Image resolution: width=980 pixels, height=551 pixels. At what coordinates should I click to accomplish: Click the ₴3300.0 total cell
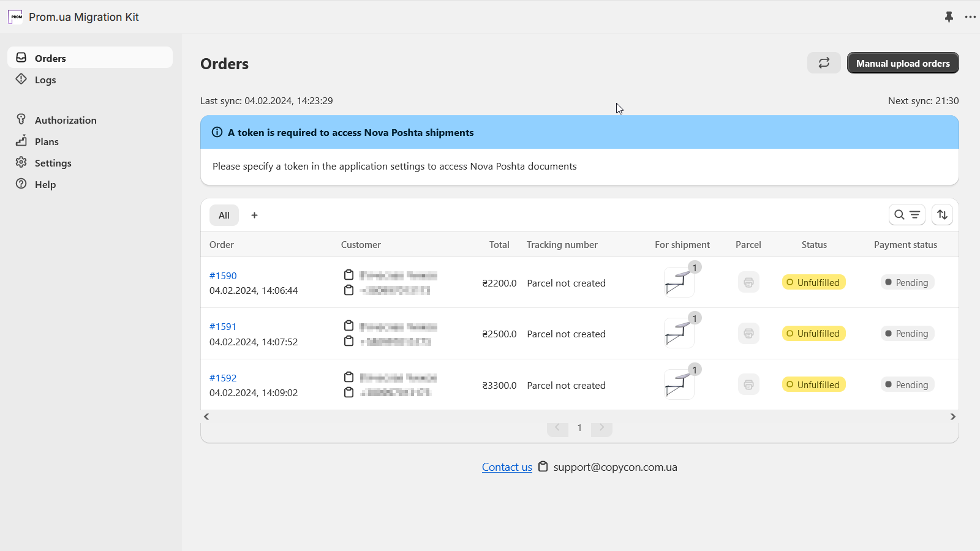499,385
